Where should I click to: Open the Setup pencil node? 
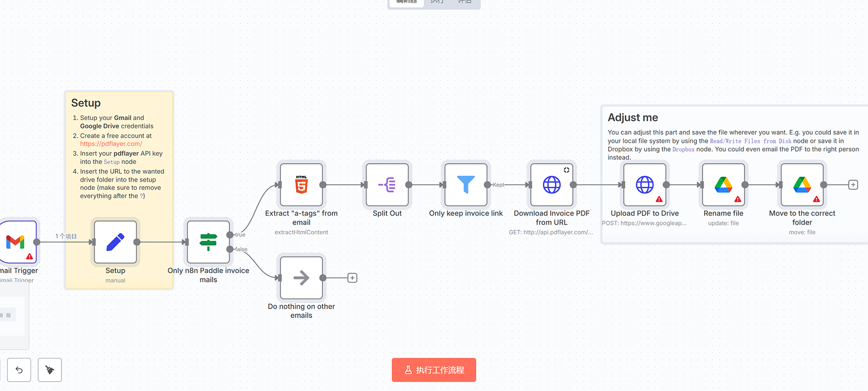point(115,242)
